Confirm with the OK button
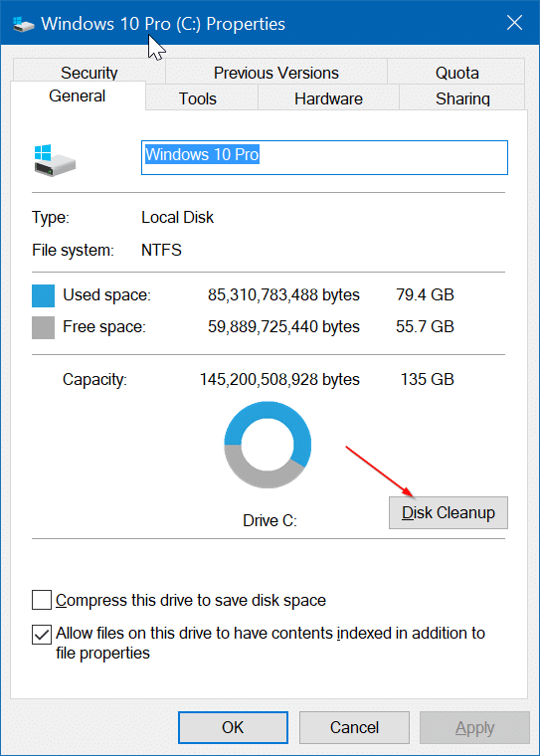 [233, 727]
